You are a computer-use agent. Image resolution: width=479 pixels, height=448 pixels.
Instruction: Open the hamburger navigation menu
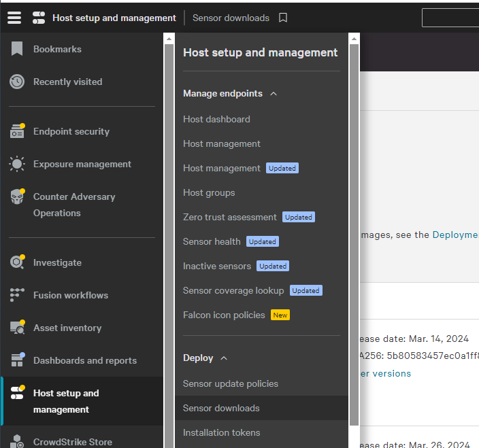point(14,18)
